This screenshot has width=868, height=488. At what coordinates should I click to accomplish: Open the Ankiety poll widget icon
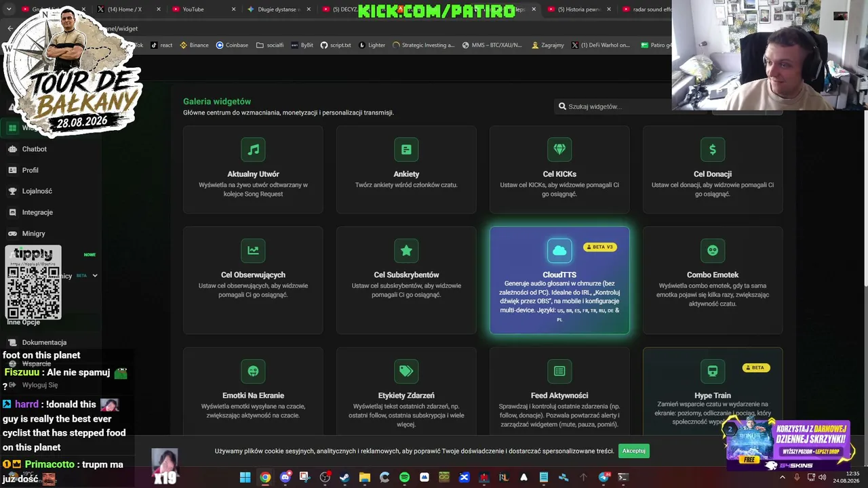pos(406,150)
